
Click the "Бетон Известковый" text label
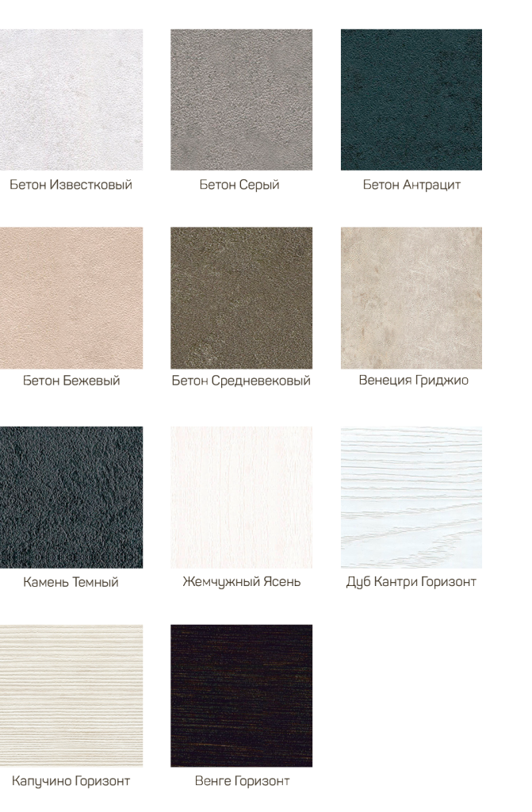coord(71,185)
